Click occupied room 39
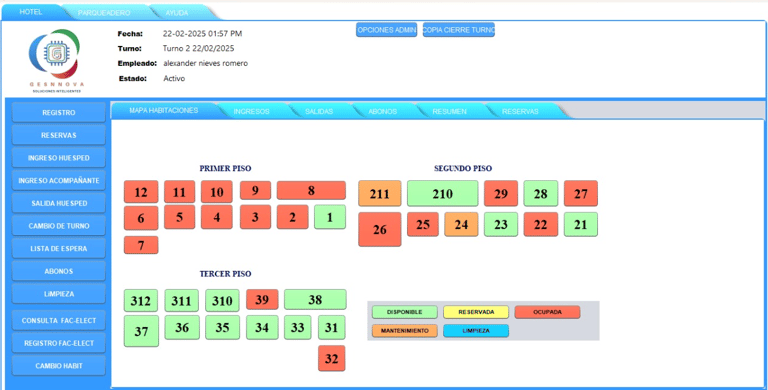 point(262,299)
